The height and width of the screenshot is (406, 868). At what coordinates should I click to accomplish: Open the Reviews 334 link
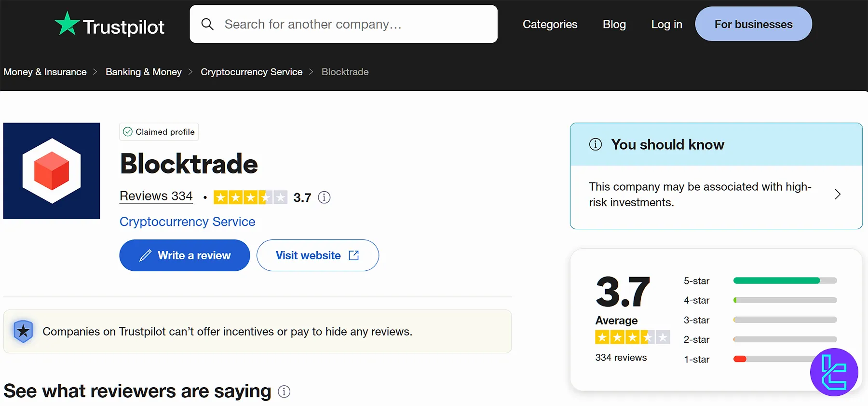click(x=156, y=196)
